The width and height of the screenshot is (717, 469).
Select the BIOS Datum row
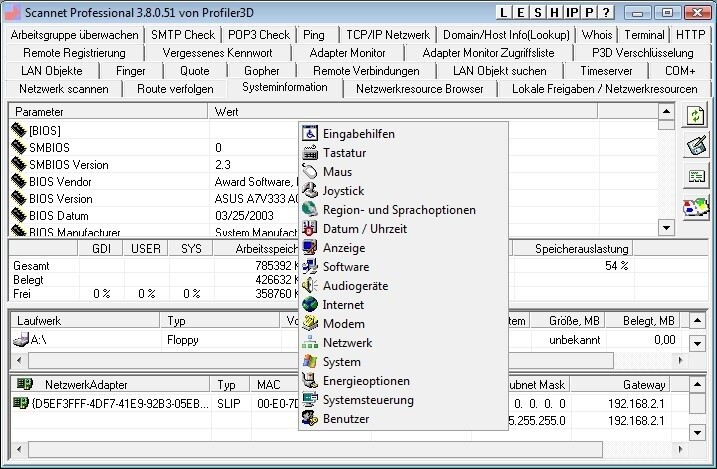point(334,216)
